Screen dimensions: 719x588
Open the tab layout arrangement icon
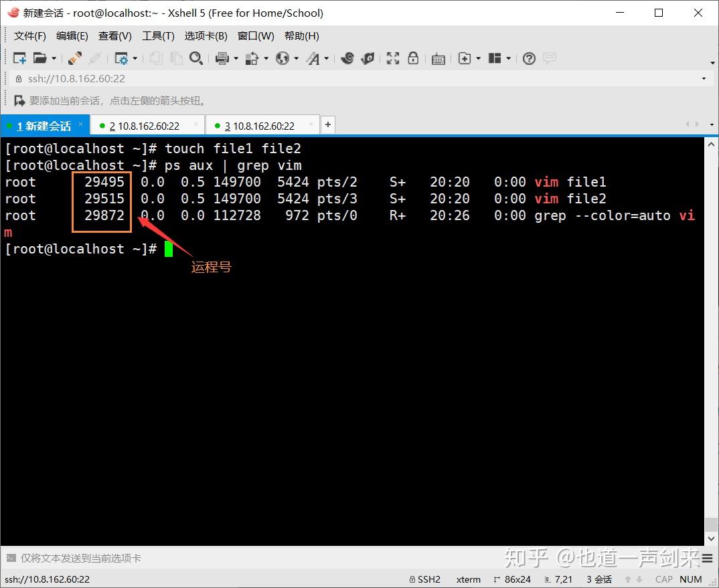[x=495, y=58]
